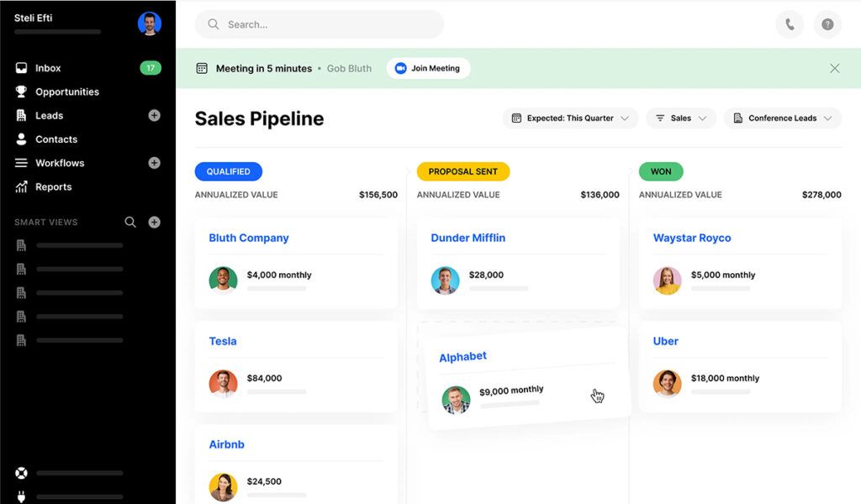Click the Uber owner avatar

tap(667, 383)
